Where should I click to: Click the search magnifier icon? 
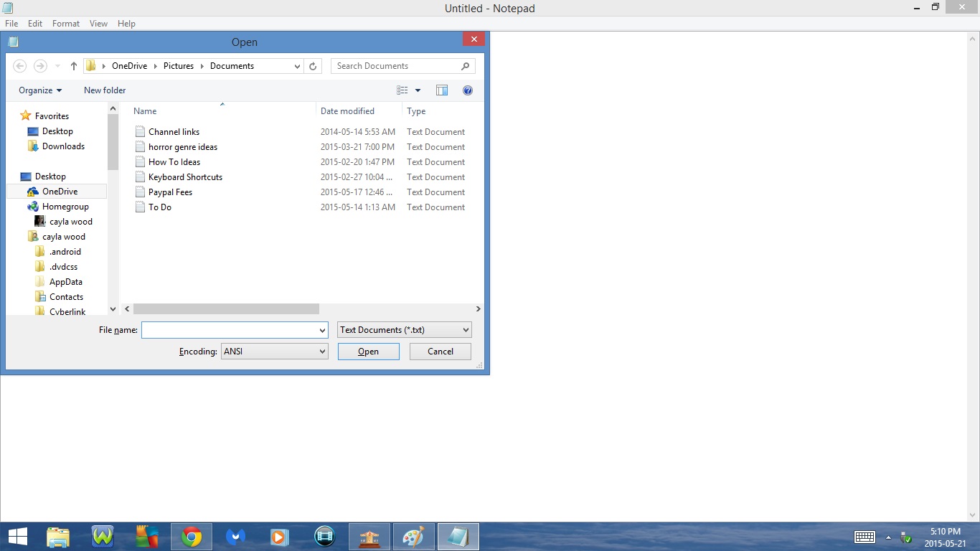pyautogui.click(x=466, y=66)
